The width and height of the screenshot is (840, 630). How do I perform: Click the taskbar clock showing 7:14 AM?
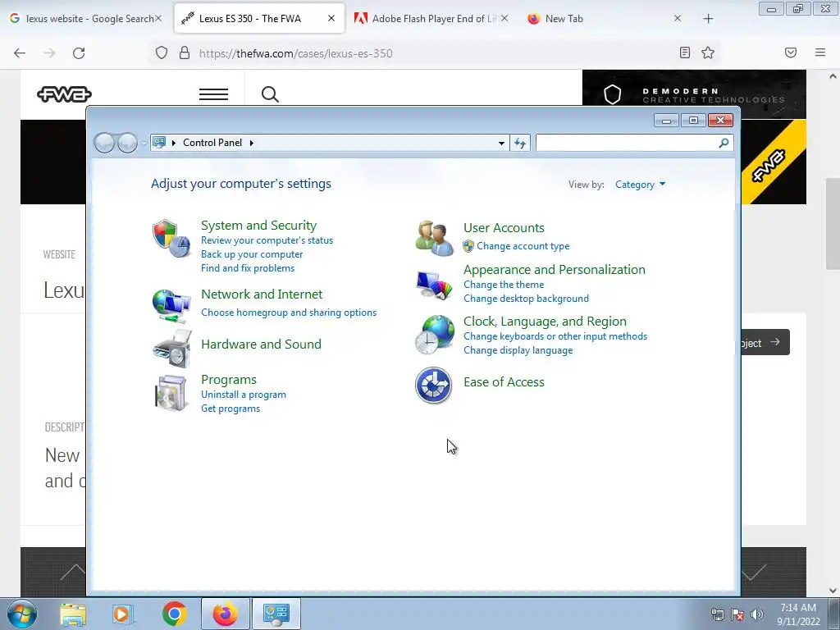pyautogui.click(x=798, y=614)
